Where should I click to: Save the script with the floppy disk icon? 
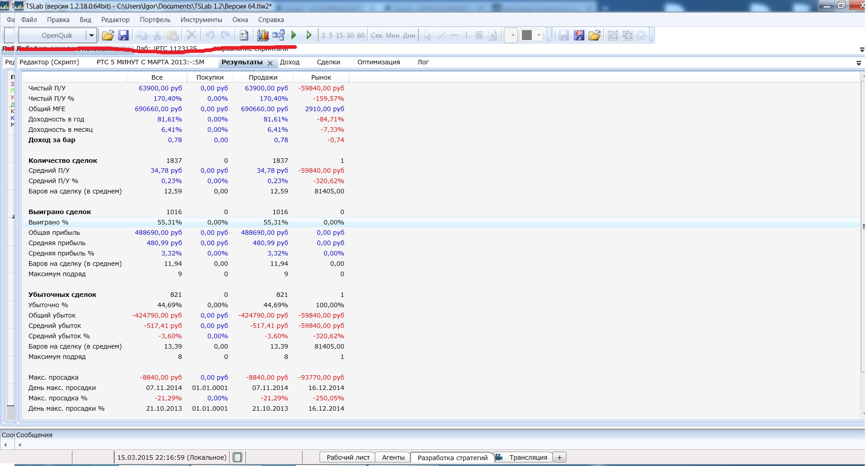pyautogui.click(x=123, y=36)
